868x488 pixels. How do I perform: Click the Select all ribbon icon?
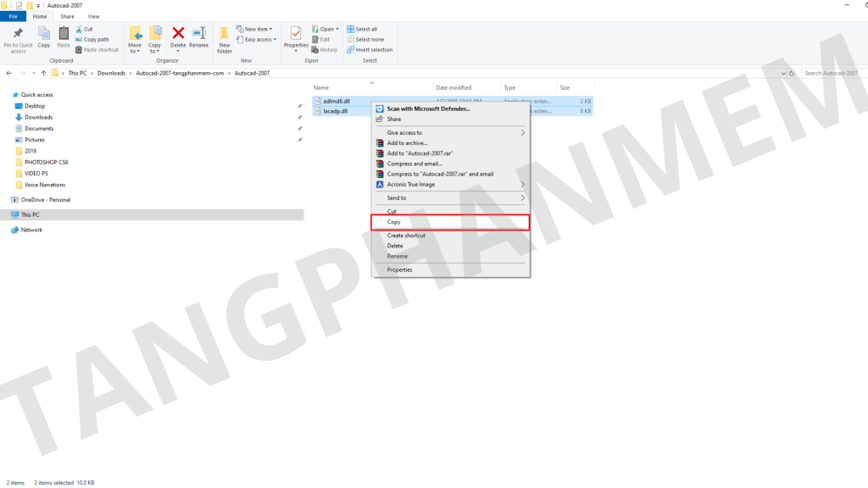[351, 29]
